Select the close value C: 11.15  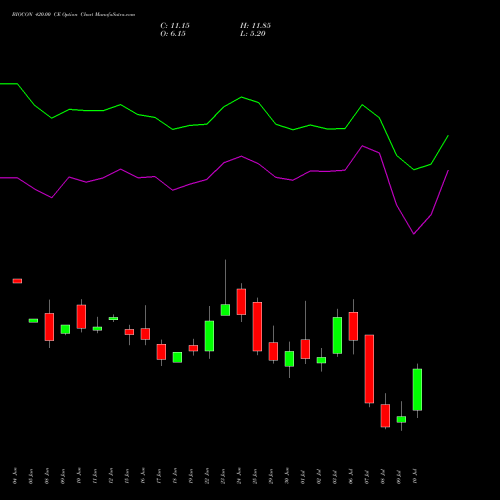pyautogui.click(x=175, y=26)
